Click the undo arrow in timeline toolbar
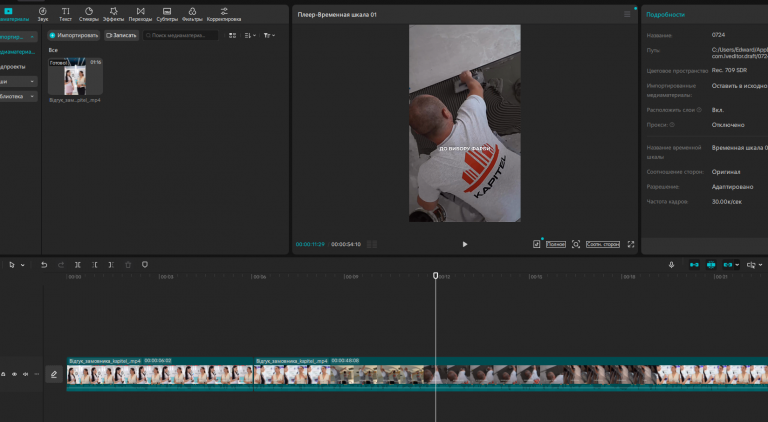This screenshot has width=768, height=422. click(x=44, y=265)
